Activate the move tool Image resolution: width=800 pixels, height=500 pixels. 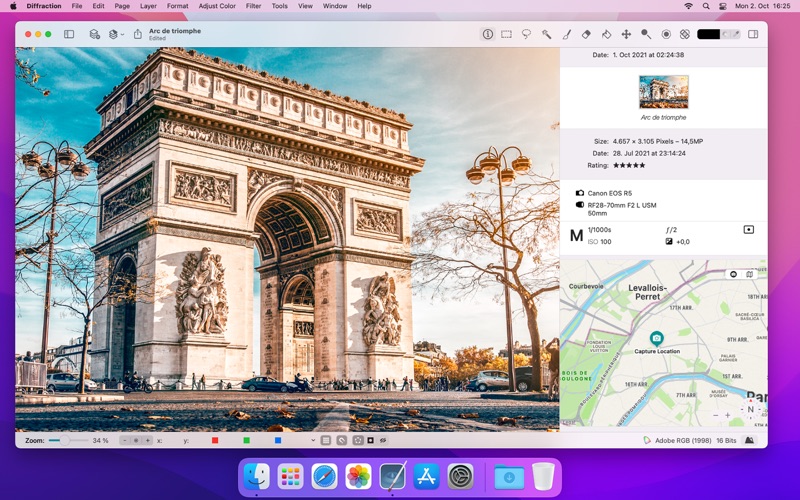click(626, 34)
